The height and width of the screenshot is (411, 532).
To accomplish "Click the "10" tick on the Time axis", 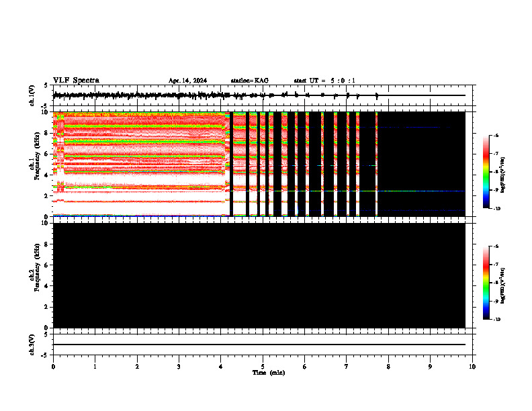I will [x=472, y=367].
